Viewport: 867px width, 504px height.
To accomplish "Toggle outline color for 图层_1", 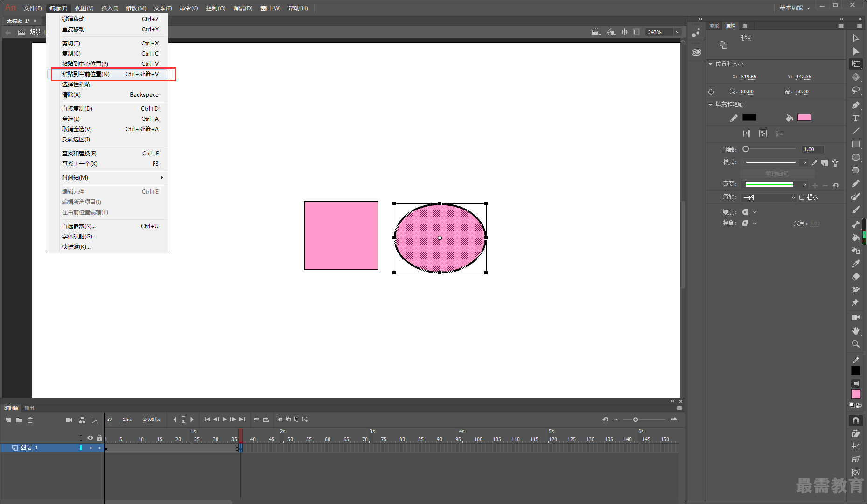I will click(81, 448).
